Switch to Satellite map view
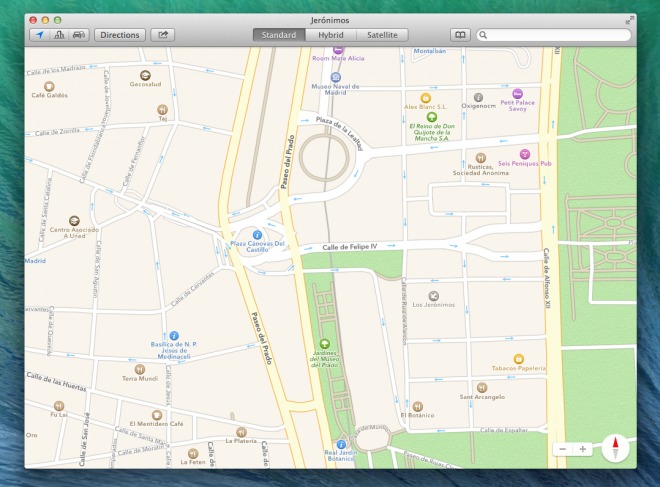660x487 pixels. click(x=382, y=35)
